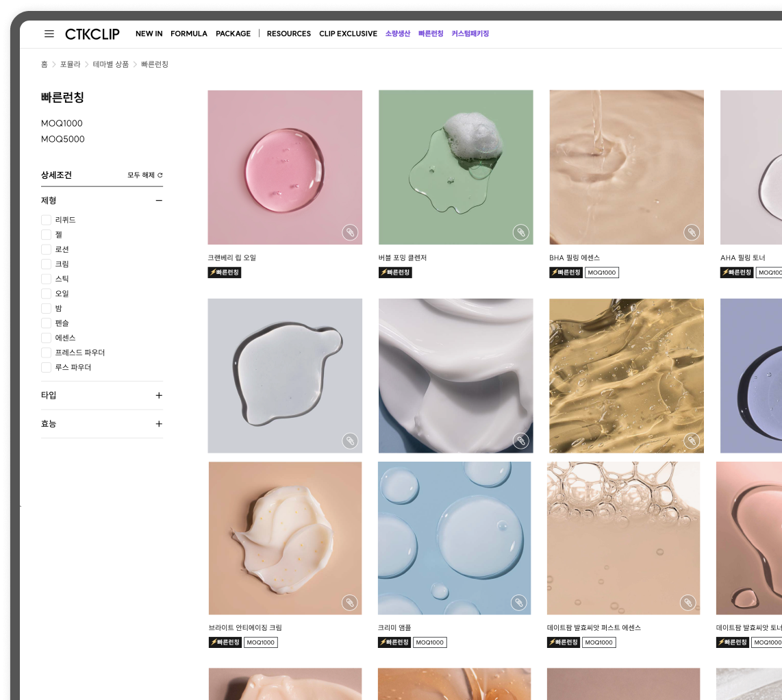Click clip icon on golden gel texture image
The image size is (782, 700).
pyautogui.click(x=692, y=441)
